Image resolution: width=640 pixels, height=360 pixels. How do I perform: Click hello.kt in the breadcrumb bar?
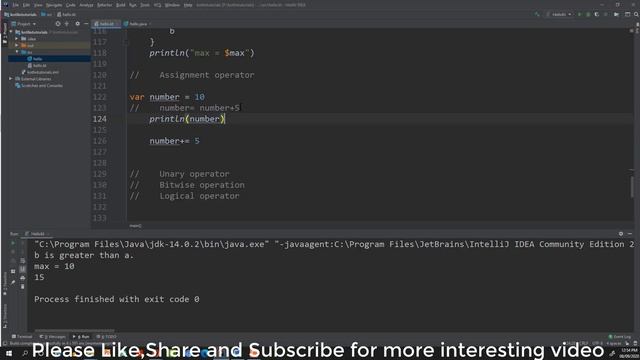(x=66, y=14)
